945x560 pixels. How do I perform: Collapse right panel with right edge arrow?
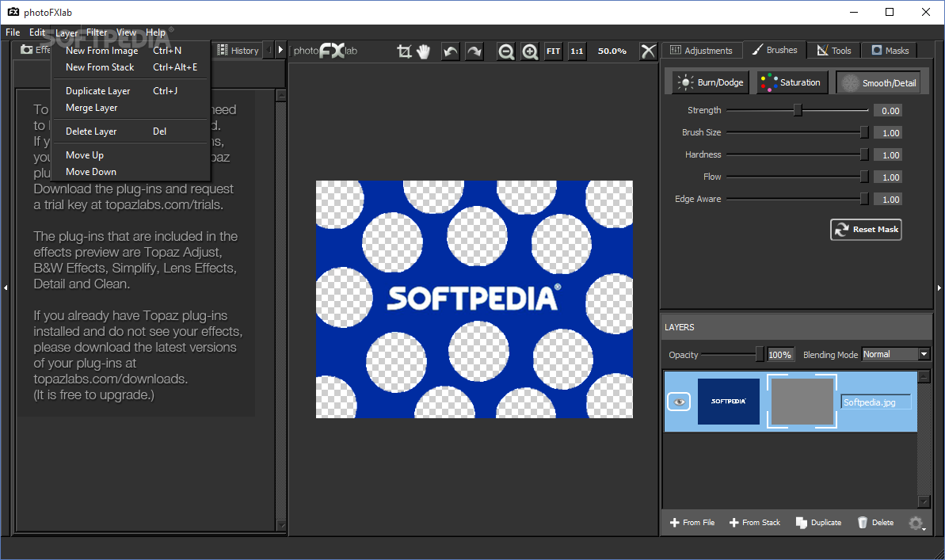click(x=939, y=288)
